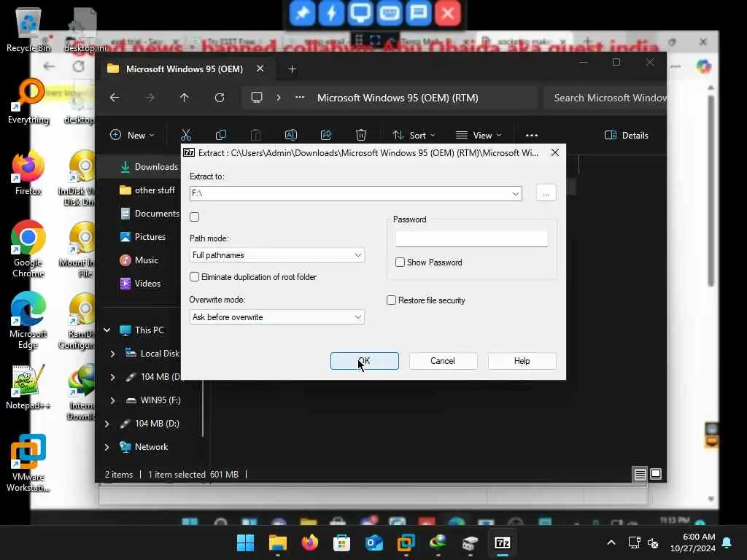Screen dimensions: 747x560
Task: Expand the Network tree node
Action: point(107,447)
